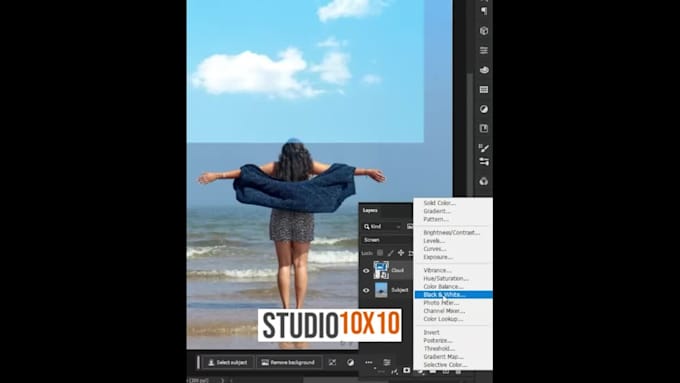
Task: Click Add layer mask icon in Layers panel
Action: tap(406, 370)
